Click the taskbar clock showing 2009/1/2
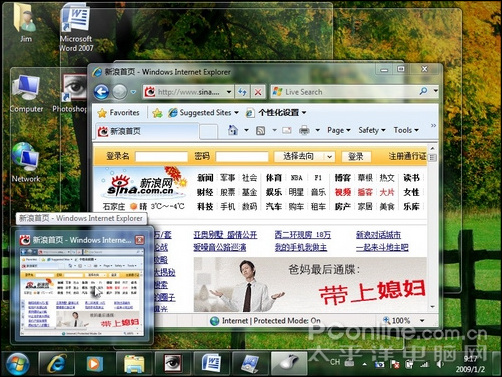Image resolution: width=502 pixels, height=377 pixels. click(x=470, y=364)
